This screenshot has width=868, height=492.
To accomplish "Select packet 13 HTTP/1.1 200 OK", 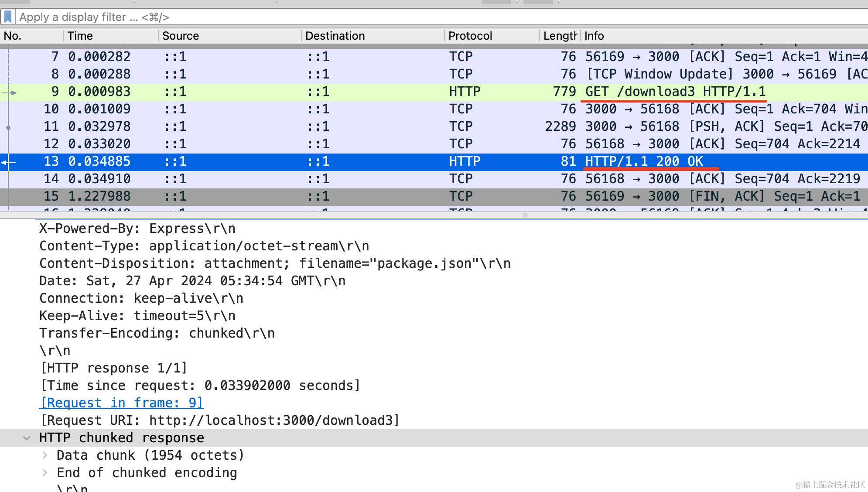I will click(644, 161).
